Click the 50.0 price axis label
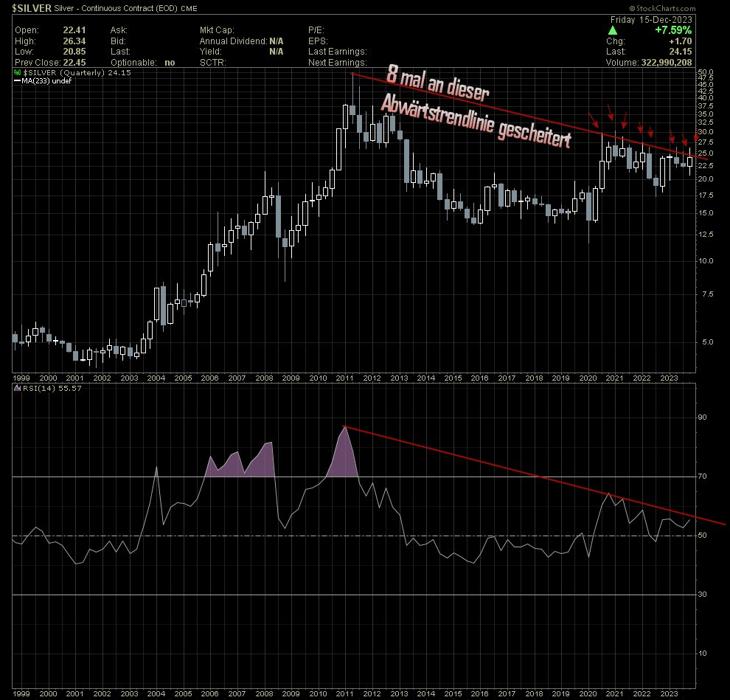 point(706,72)
